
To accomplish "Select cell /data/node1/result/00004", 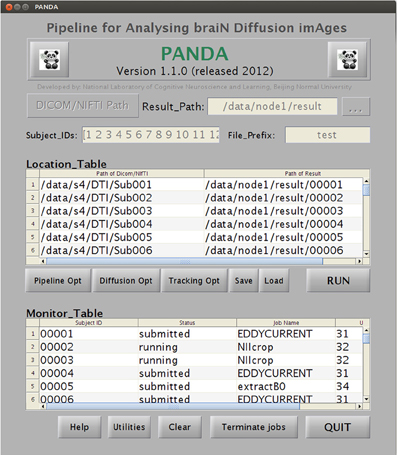I will (284, 224).
